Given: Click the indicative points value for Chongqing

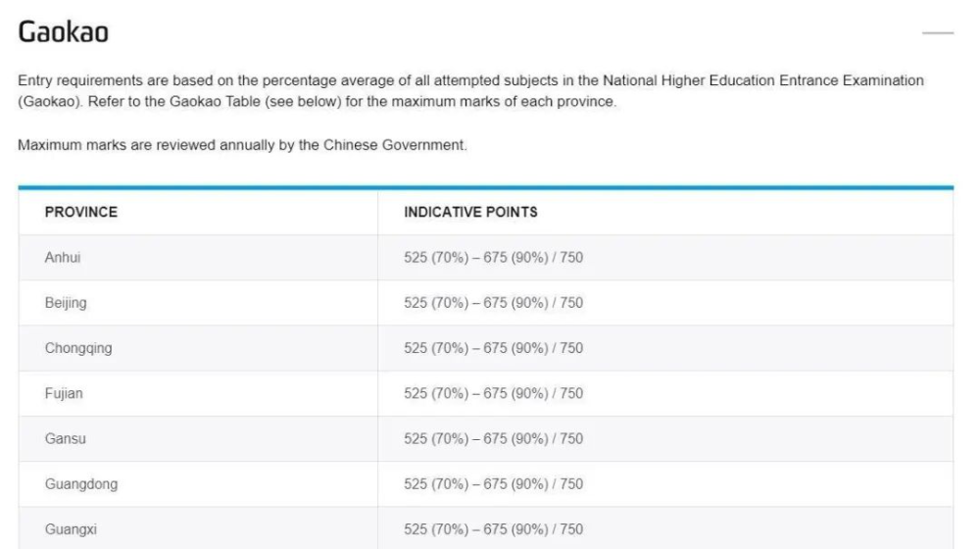Looking at the screenshot, I should [493, 348].
